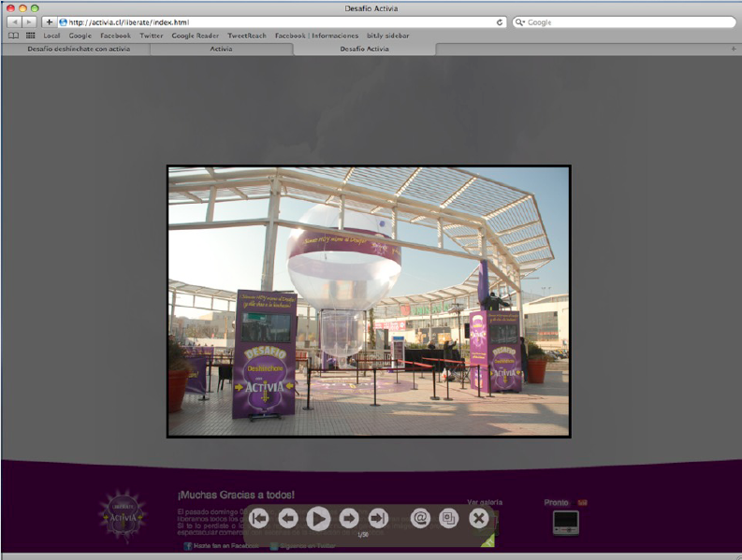Go to the previous slideshow photo
The width and height of the screenshot is (742, 560).
[288, 518]
